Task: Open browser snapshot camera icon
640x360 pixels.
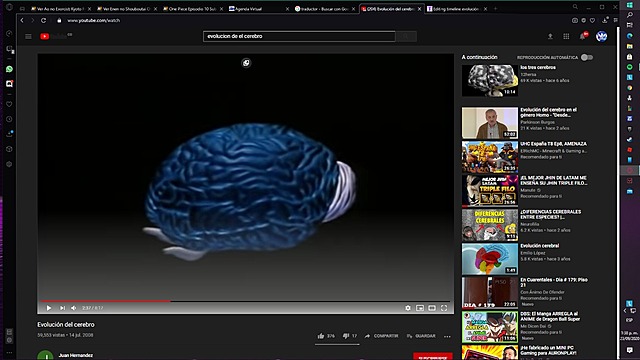Action: click(575, 20)
